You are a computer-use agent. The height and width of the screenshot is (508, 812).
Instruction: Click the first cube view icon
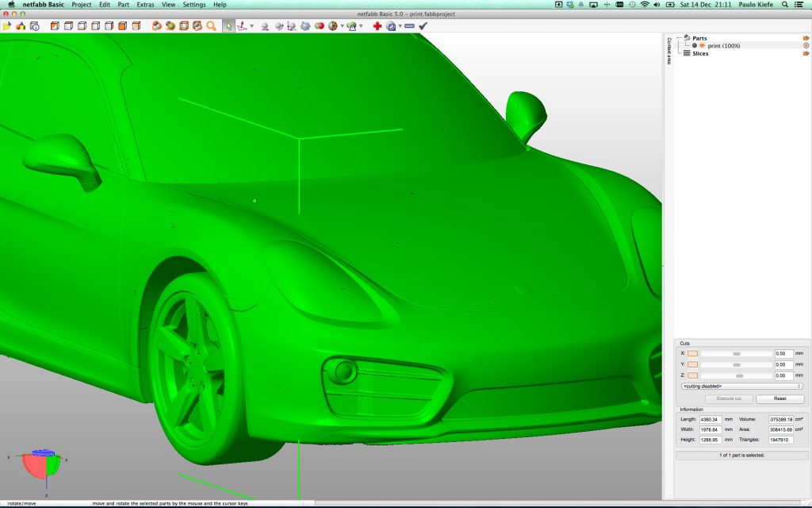click(56, 26)
